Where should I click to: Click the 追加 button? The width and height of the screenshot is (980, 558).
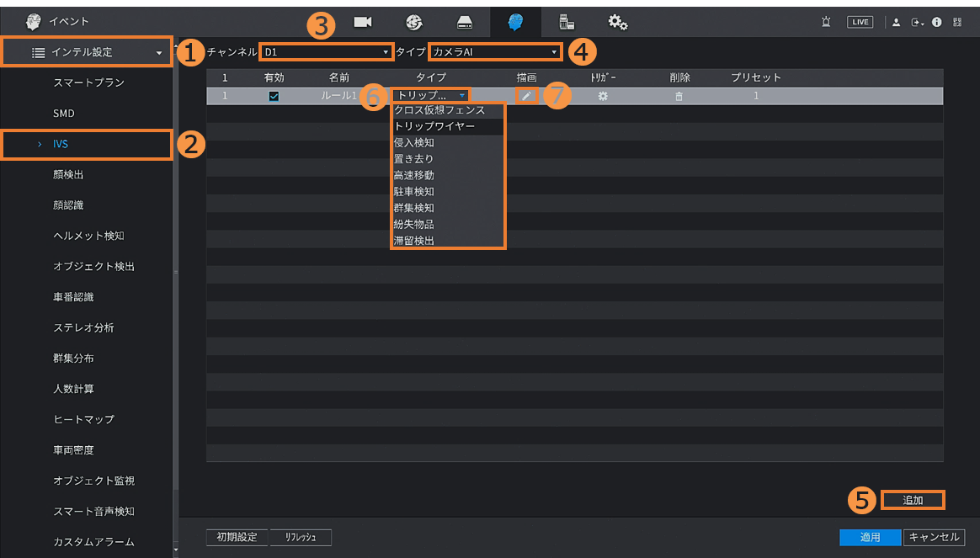[913, 500]
